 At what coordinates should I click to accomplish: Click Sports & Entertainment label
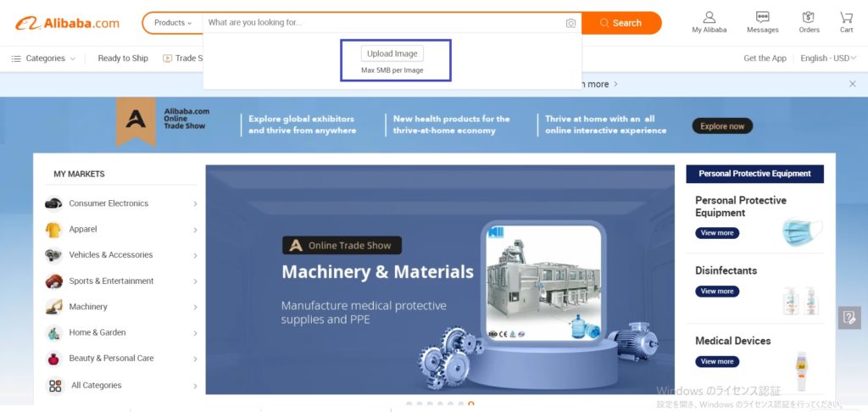[111, 281]
